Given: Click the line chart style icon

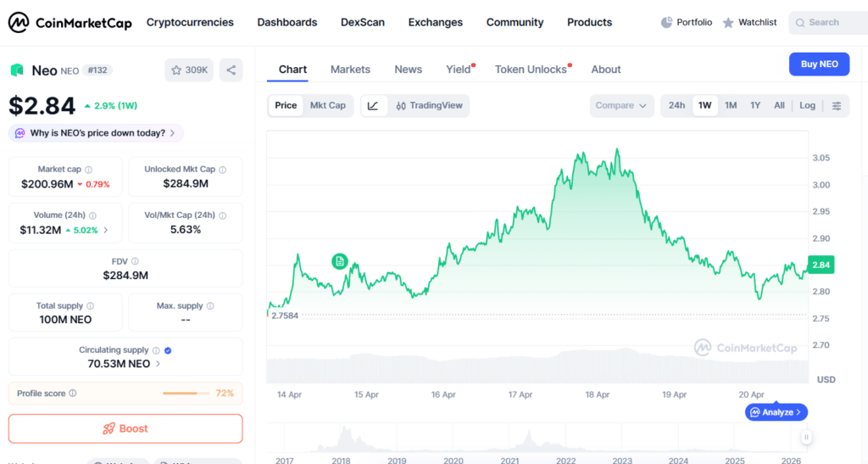Looking at the screenshot, I should [x=374, y=106].
